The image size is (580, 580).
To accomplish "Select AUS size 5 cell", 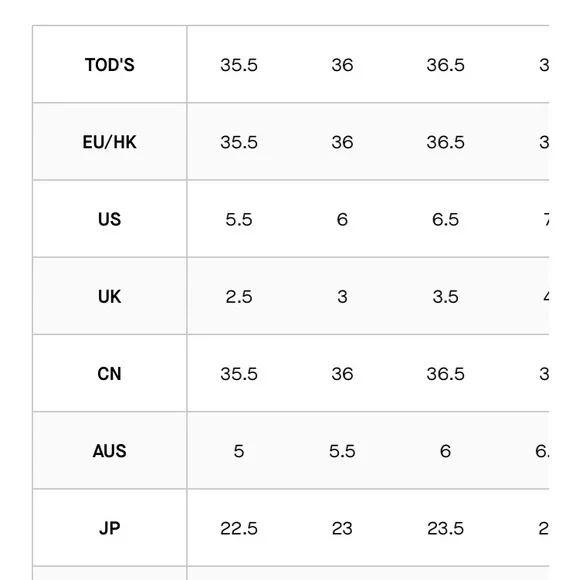I will [x=239, y=451].
